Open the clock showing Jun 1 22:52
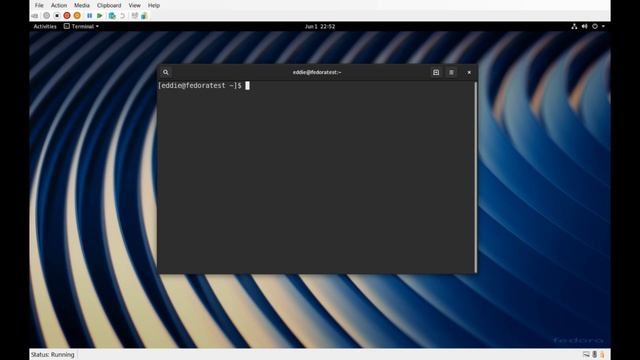This screenshot has width=640, height=360. click(320, 26)
